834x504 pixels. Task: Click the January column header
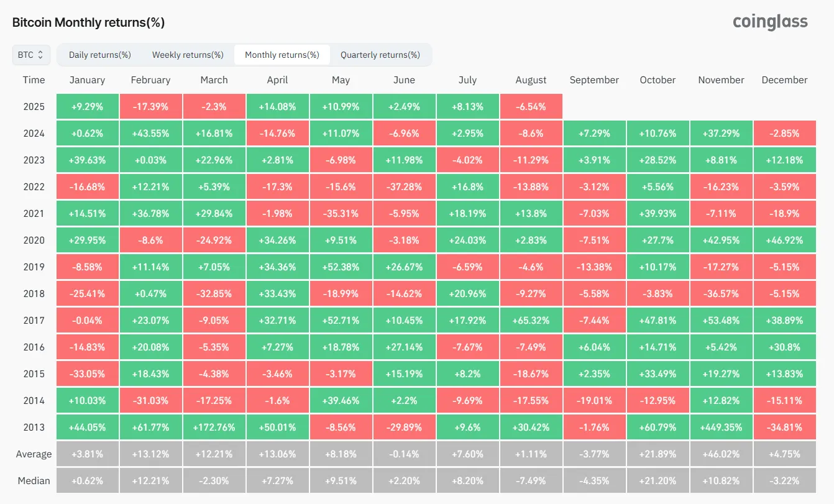[x=88, y=80]
